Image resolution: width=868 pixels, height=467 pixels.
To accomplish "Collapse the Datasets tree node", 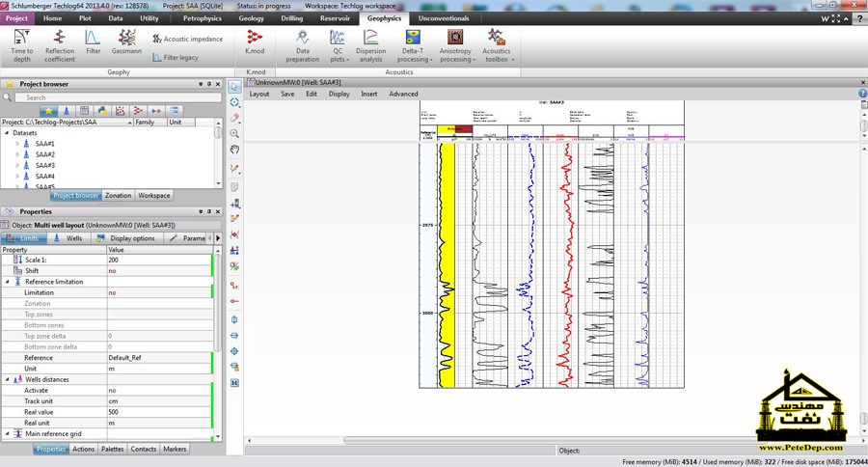I will coord(7,133).
